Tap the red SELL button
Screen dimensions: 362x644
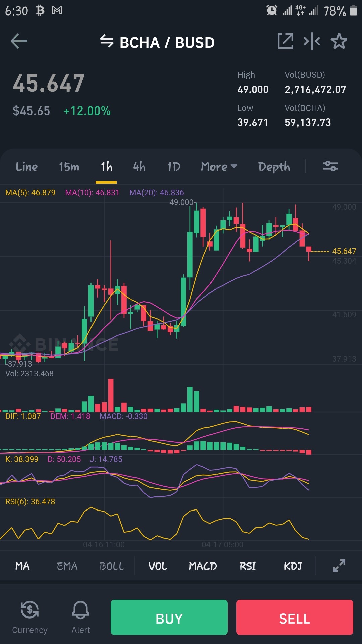coord(295,617)
